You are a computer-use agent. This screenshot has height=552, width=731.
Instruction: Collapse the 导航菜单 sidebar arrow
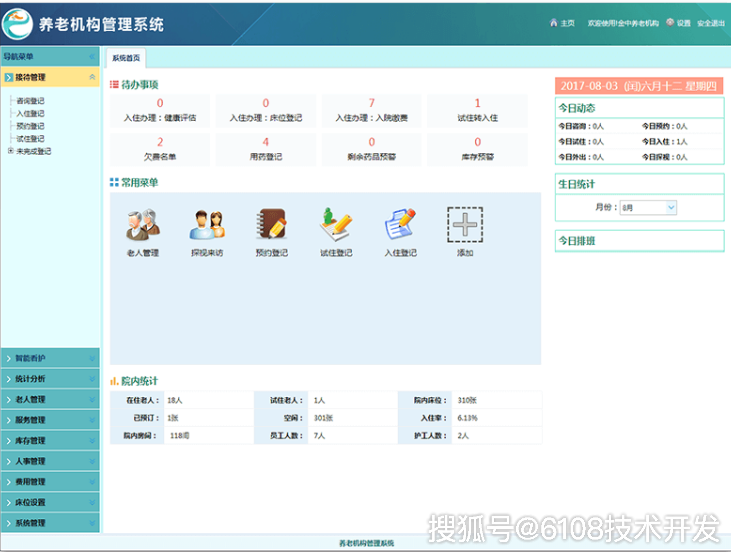pos(92,57)
